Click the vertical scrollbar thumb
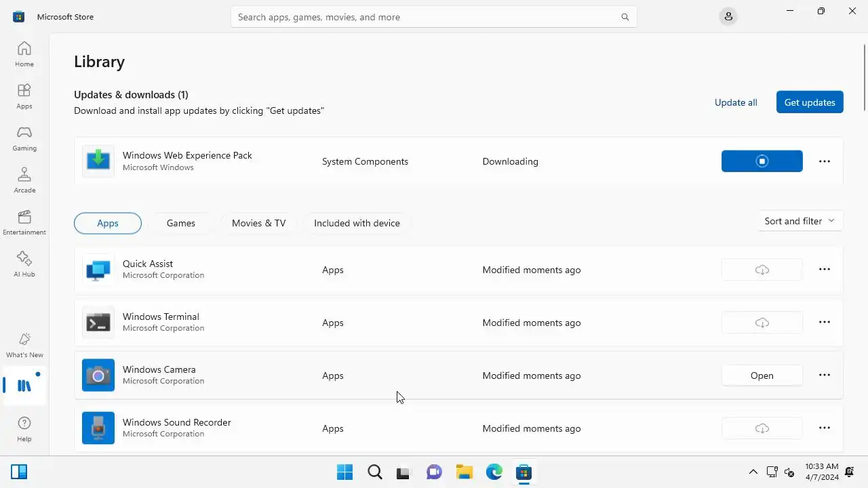The height and width of the screenshot is (488, 868). (865, 77)
